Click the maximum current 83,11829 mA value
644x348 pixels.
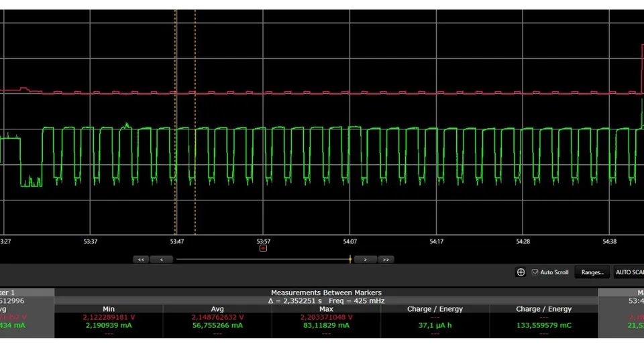pyautogui.click(x=326, y=325)
